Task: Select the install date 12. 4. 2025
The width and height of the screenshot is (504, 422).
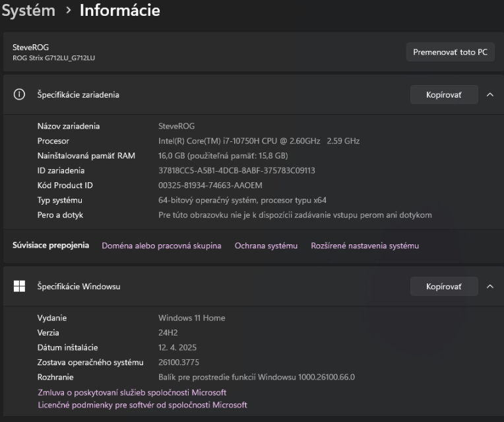Action: click(177, 347)
